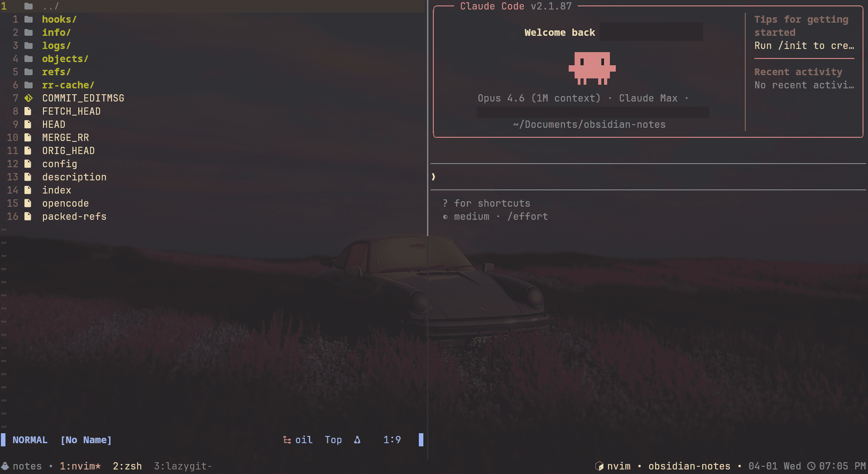
Task: Click the Claude Max plan label
Action: pyautogui.click(x=648, y=98)
